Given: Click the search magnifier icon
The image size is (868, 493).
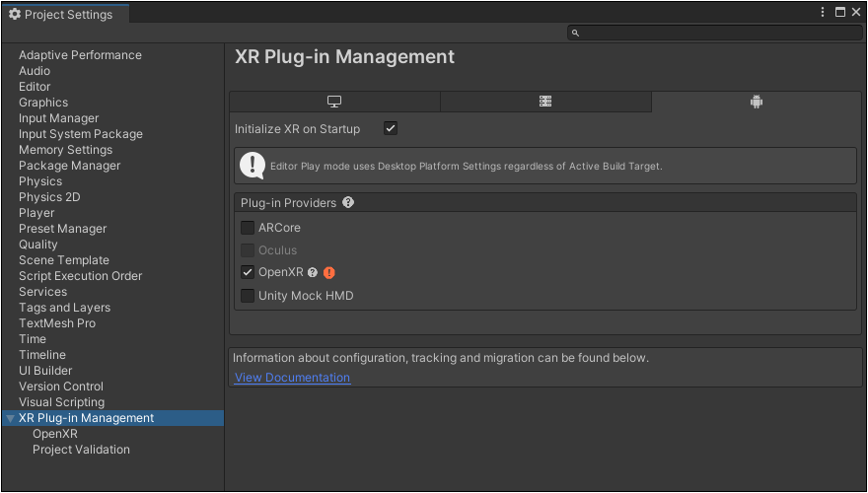Looking at the screenshot, I should (x=575, y=34).
